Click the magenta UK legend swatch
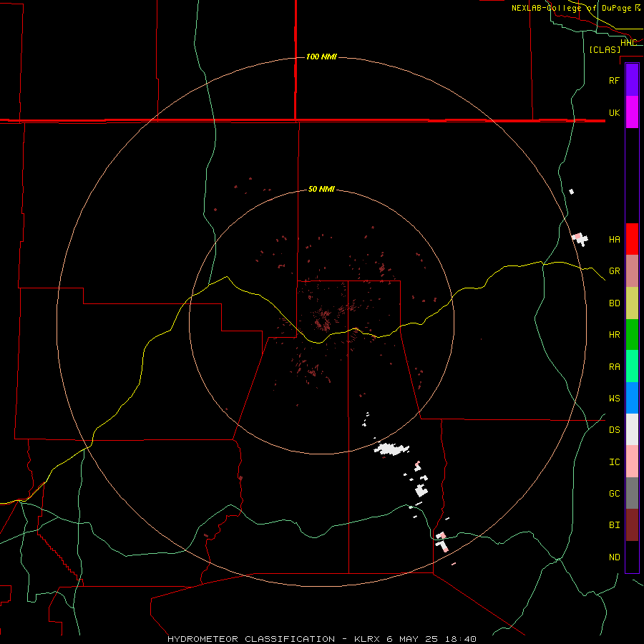Screen dimensions: 644x644 tap(632, 112)
